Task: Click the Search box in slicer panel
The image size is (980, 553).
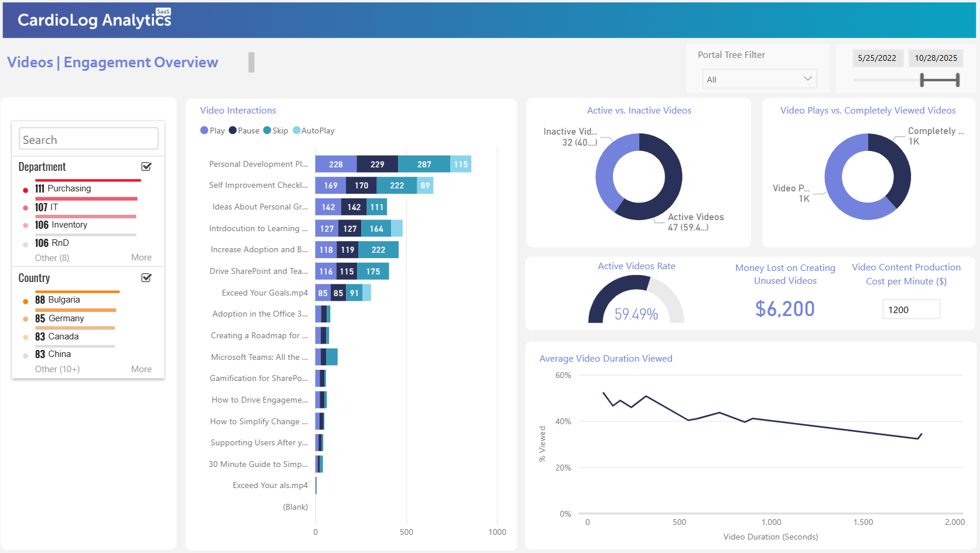Action: tap(89, 139)
